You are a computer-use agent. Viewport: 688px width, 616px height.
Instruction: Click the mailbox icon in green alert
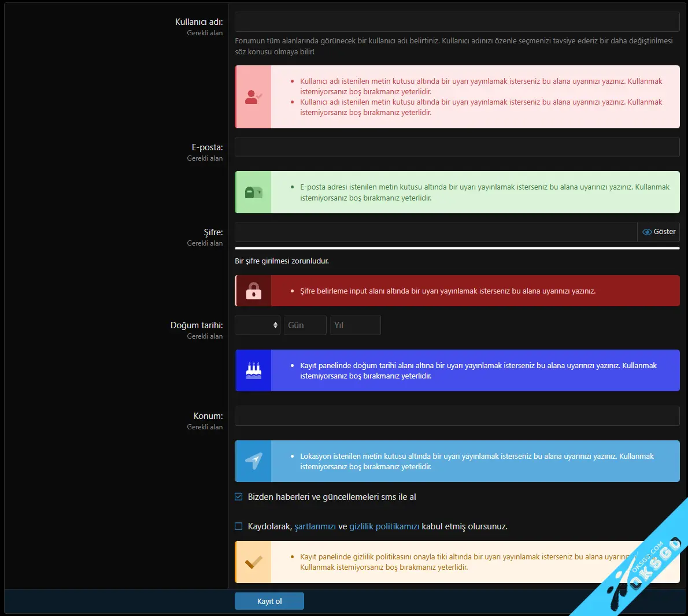[x=253, y=192]
